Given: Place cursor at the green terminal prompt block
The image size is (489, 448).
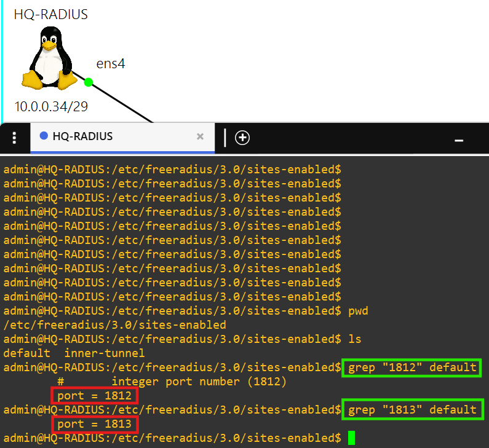Looking at the screenshot, I should [x=351, y=438].
